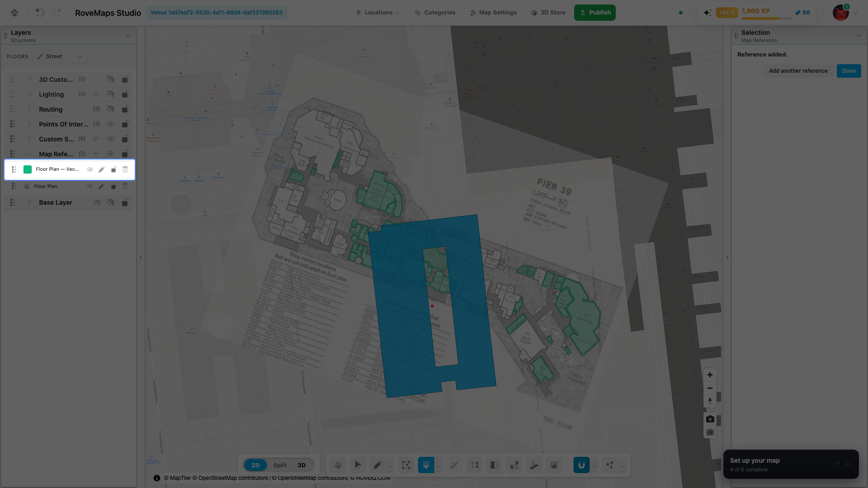This screenshot has width=868, height=488.
Task: Select the hand pan tool
Action: point(338,465)
